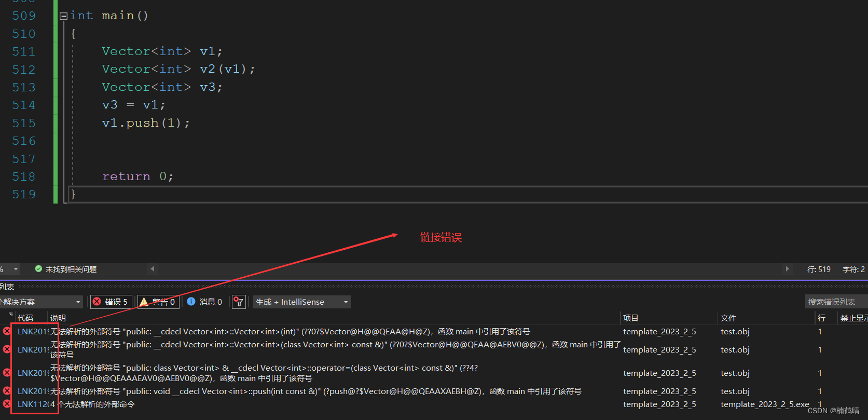The image size is (868, 420).
Task: Toggle the Messages 0 filter button
Action: click(x=205, y=302)
